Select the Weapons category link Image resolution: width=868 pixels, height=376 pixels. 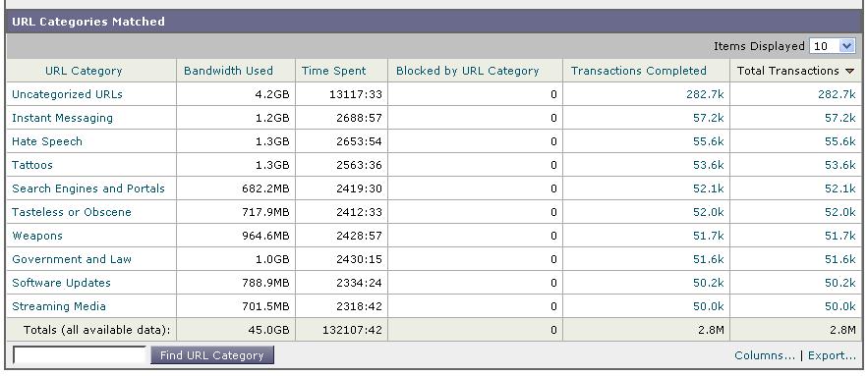click(37, 236)
